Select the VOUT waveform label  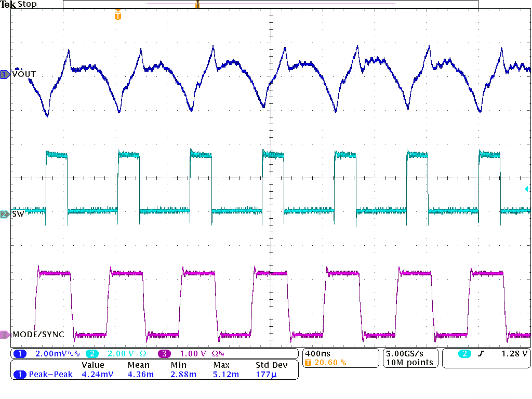[24, 74]
